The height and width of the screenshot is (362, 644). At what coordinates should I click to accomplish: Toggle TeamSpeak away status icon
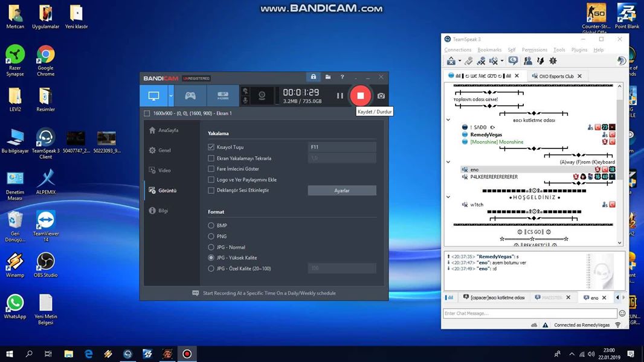coord(513,61)
